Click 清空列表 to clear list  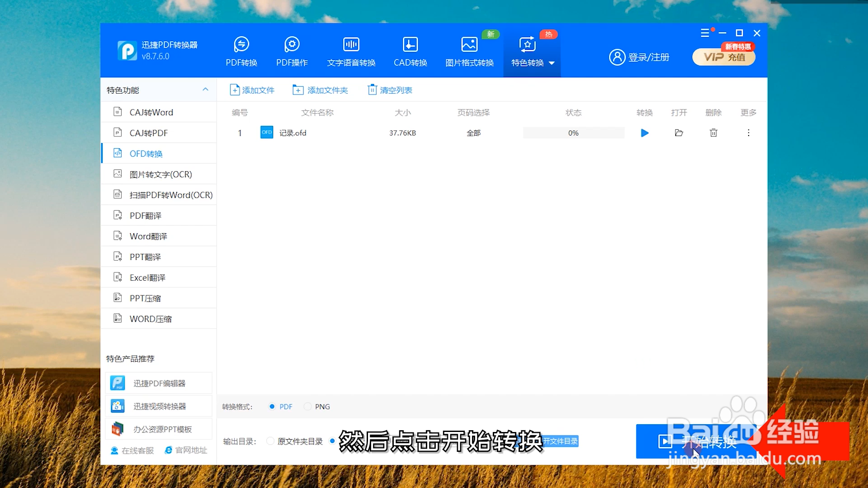pyautogui.click(x=390, y=90)
